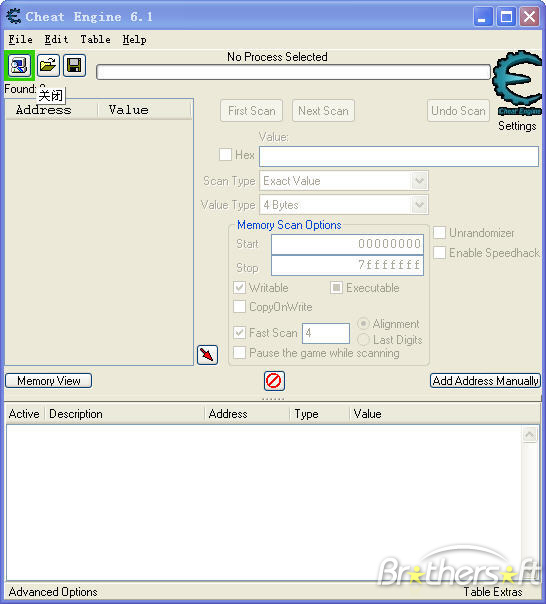Minimize the Cheat Engine window
Screen dimensions: 546x604
(482, 17)
